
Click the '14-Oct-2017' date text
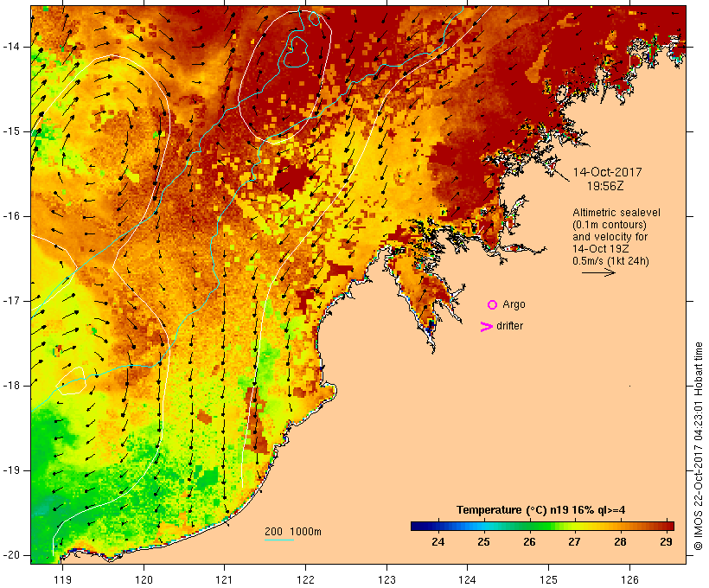(607, 172)
